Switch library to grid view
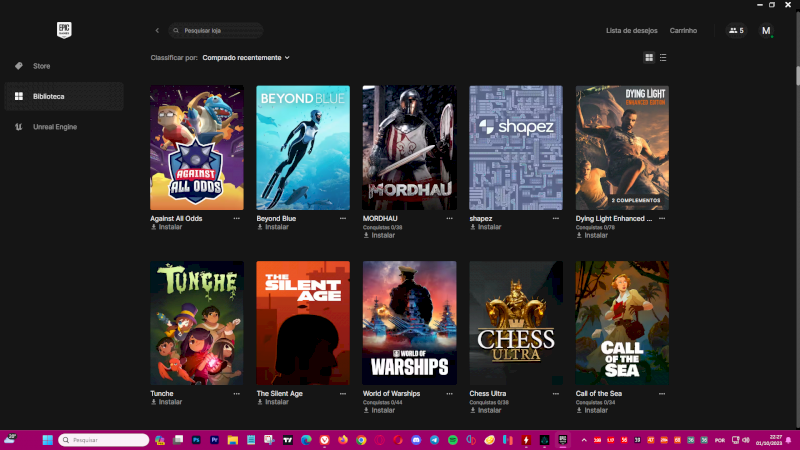The width and height of the screenshot is (800, 450). (649, 58)
